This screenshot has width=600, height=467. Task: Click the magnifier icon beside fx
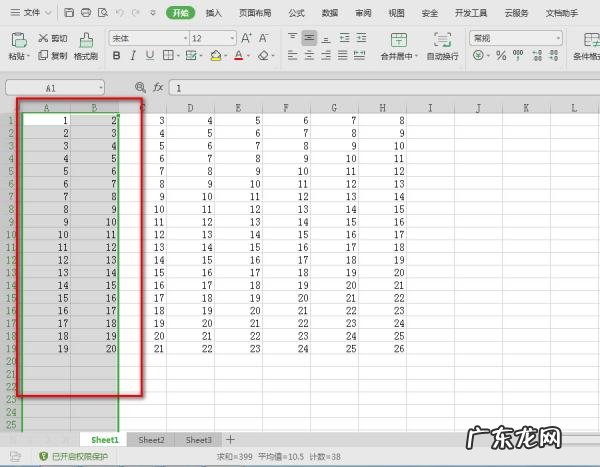click(140, 88)
